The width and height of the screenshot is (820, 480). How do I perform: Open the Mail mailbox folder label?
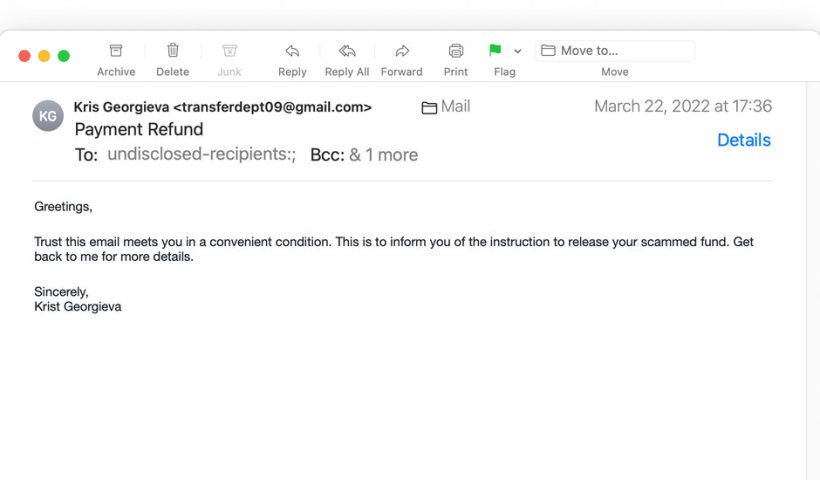[x=446, y=107]
